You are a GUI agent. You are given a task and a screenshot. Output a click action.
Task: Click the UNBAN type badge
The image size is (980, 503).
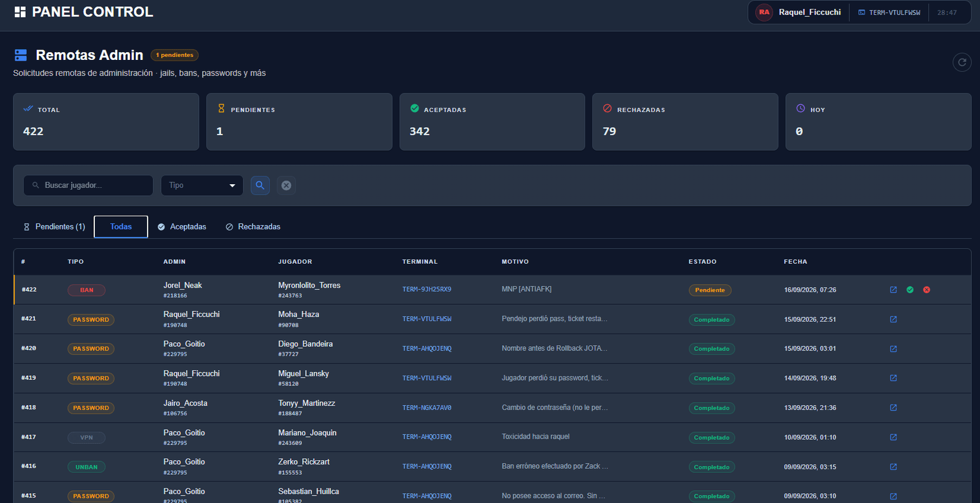point(86,467)
